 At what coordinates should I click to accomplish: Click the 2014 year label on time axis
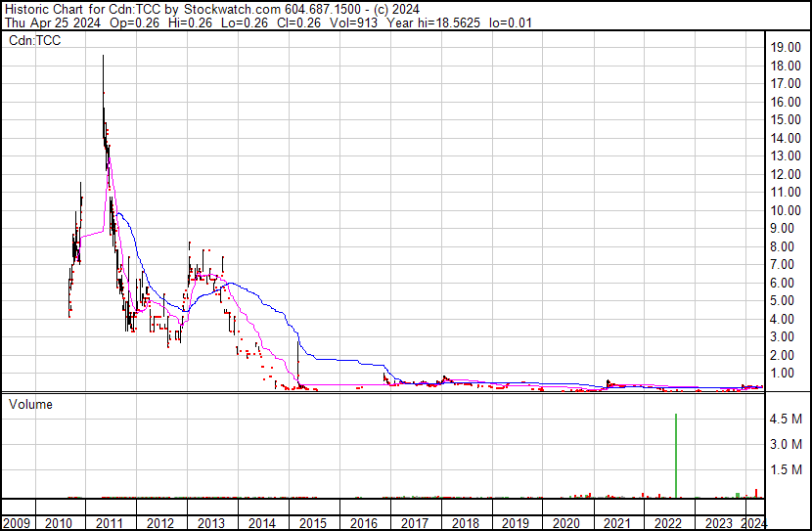click(x=261, y=523)
